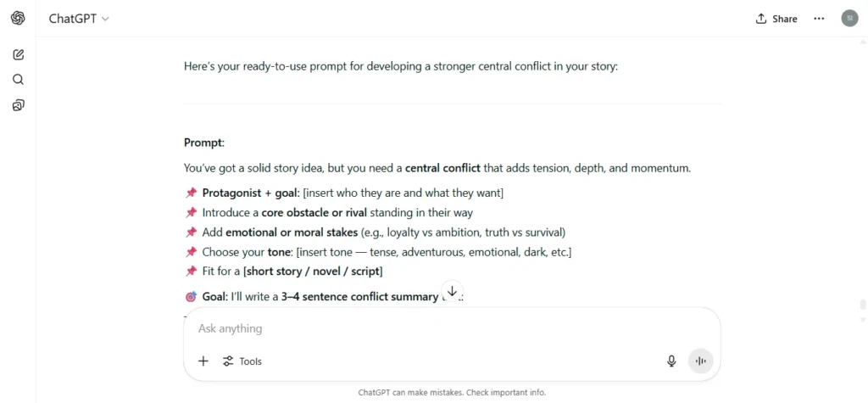Jump to bottom with the down-arrow button
The height and width of the screenshot is (403, 868).
(x=453, y=291)
